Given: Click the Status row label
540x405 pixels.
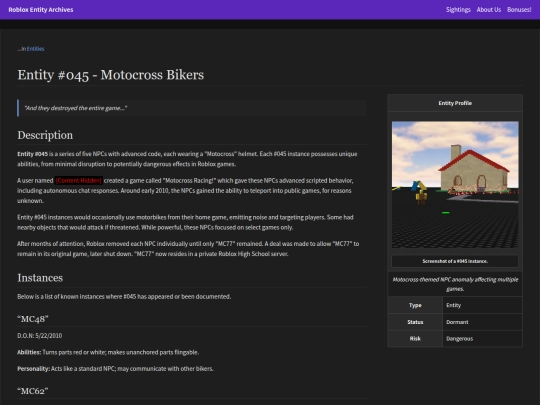Looking at the screenshot, I should pos(415,322).
